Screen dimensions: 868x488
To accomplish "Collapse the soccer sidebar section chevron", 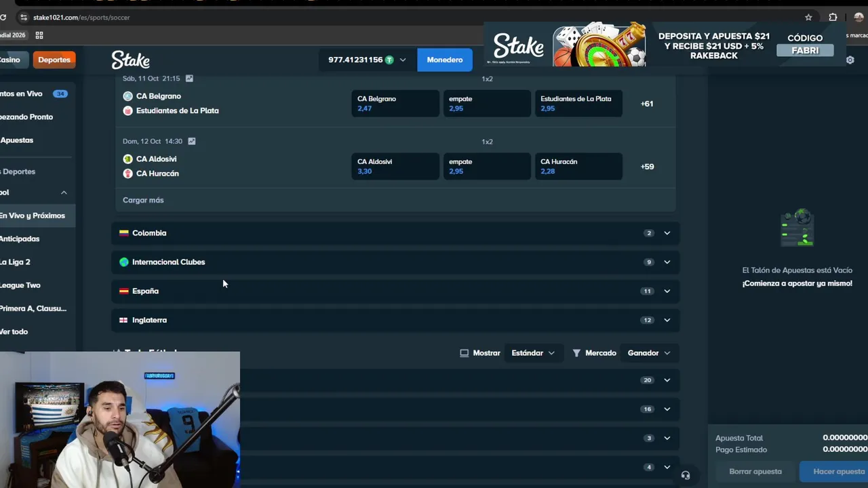I will coord(64,192).
